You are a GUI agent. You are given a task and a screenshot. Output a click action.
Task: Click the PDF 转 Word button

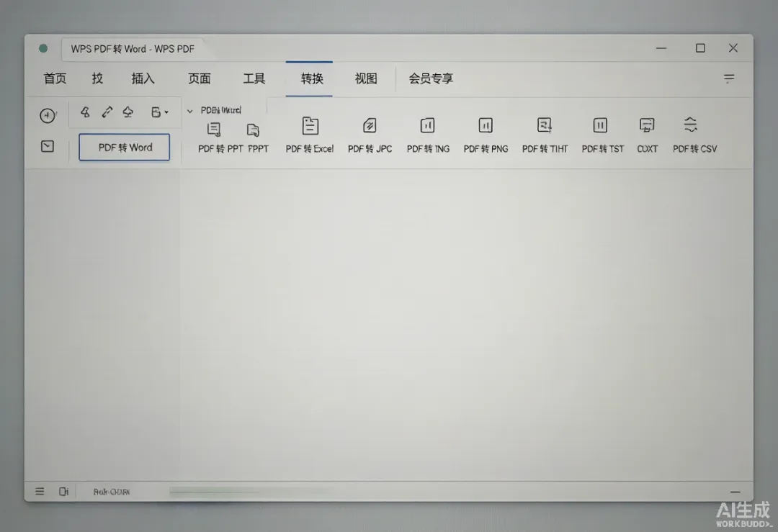point(124,148)
